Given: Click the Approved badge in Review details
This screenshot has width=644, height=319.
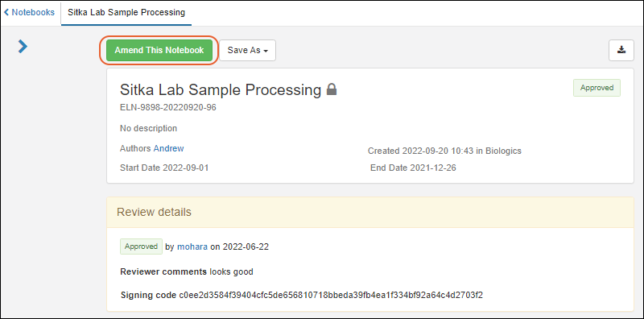Looking at the screenshot, I should click(x=142, y=246).
